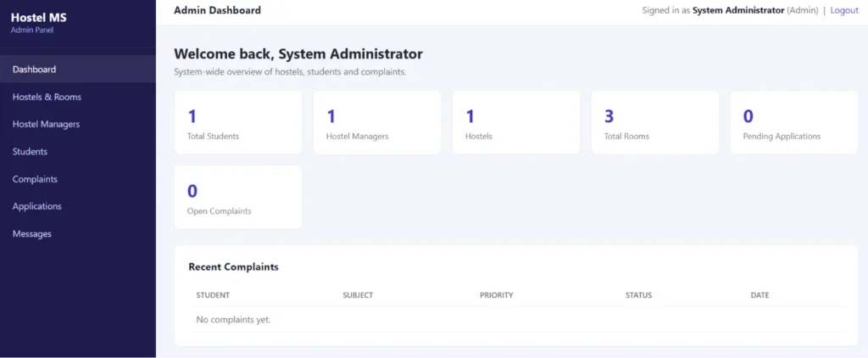Click the Logout link
Image resolution: width=868 pixels, height=358 pixels.
(844, 10)
